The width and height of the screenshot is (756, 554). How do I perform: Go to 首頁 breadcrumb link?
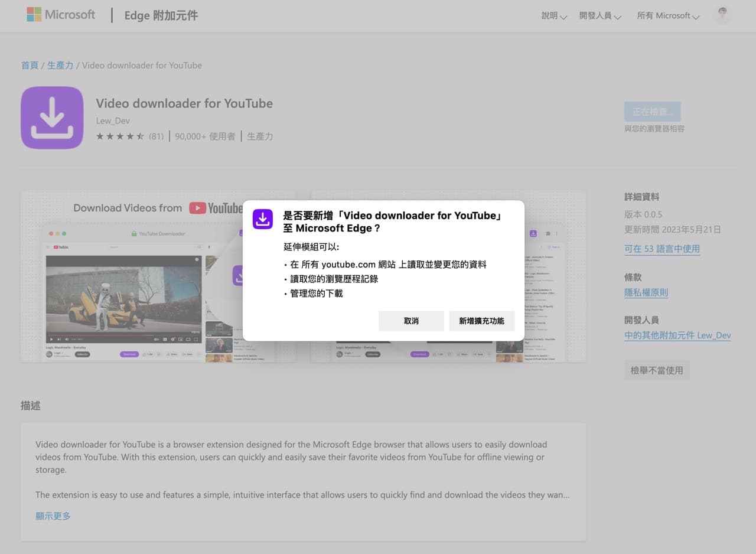(30, 65)
